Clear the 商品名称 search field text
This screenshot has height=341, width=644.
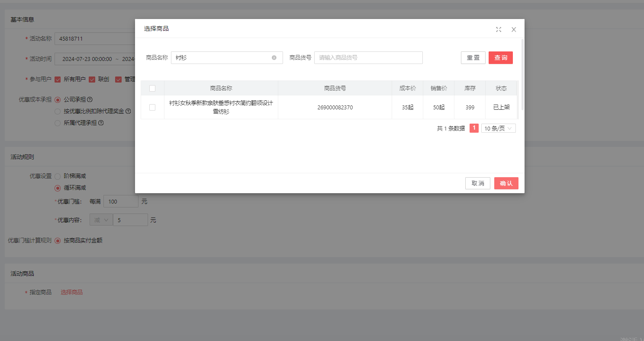coord(274,57)
